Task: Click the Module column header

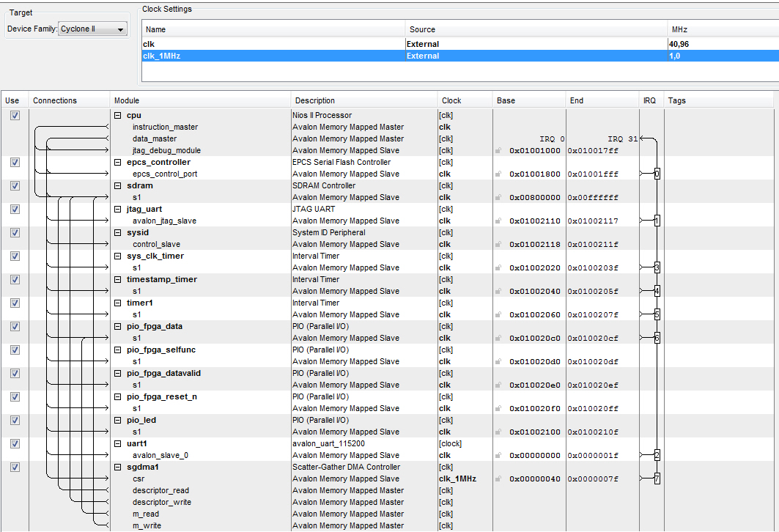Action: [199, 100]
